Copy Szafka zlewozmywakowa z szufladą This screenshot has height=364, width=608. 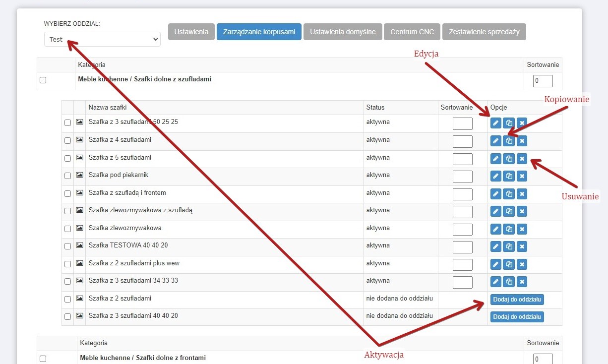509,211
